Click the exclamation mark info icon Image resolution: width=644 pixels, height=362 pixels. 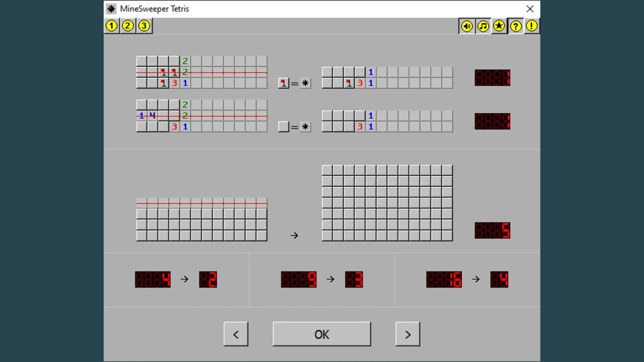(x=532, y=26)
